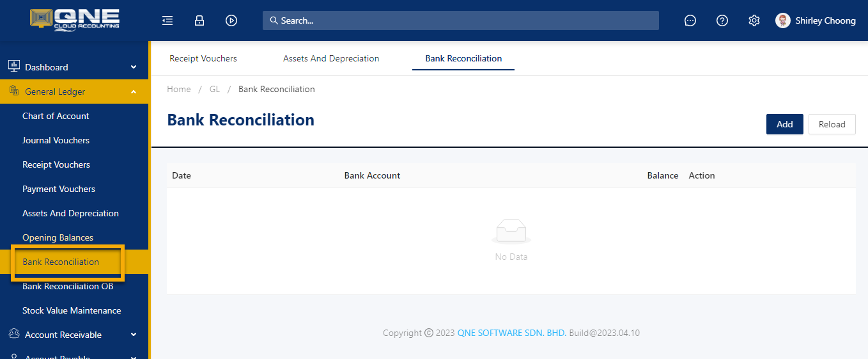The width and height of the screenshot is (868, 359).
Task: Open the QNE SOFTWARE SDN. BHD. link
Action: 512,333
